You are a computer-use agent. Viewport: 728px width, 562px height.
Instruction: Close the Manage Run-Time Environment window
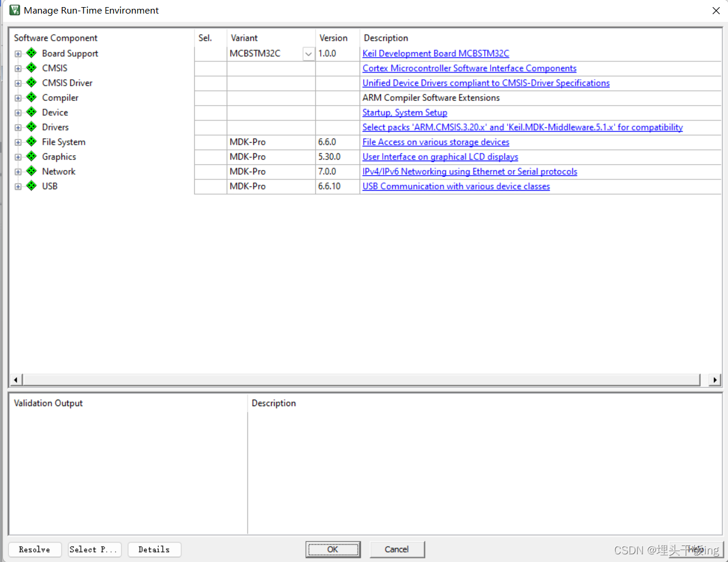click(x=716, y=11)
